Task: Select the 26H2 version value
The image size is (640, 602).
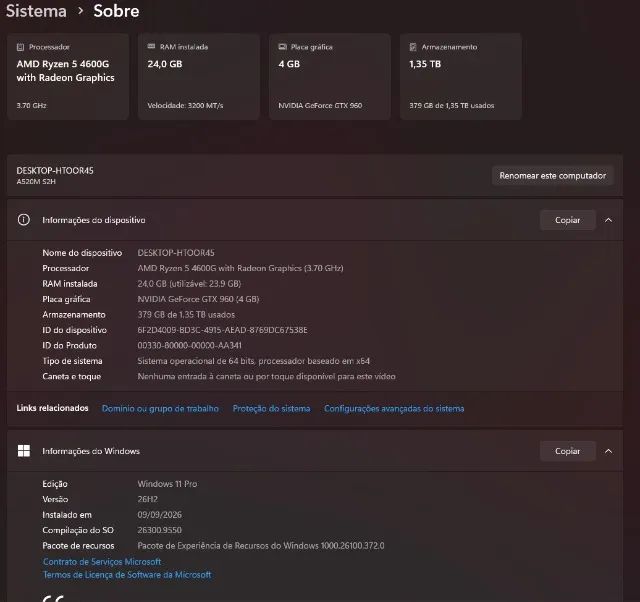Action: pos(147,499)
